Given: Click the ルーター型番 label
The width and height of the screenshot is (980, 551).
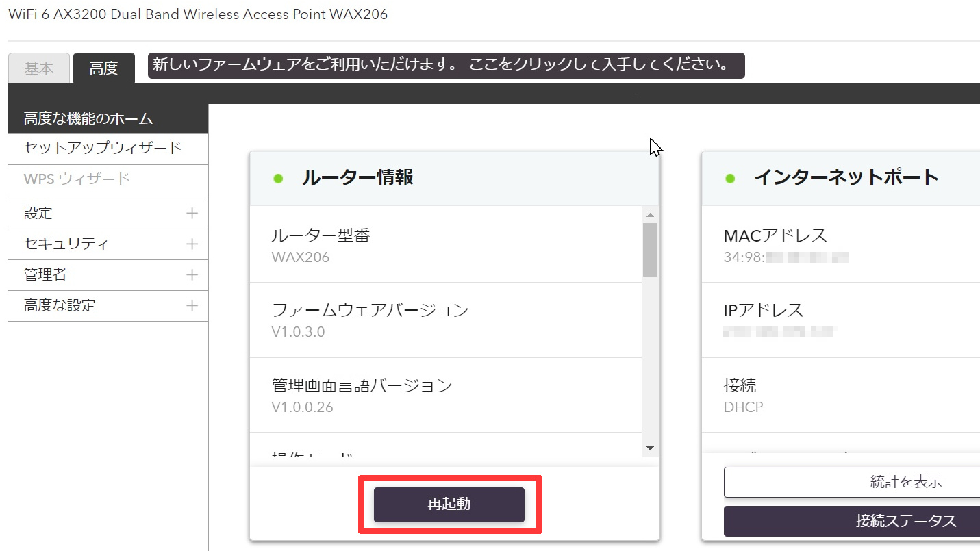Looking at the screenshot, I should point(321,235).
